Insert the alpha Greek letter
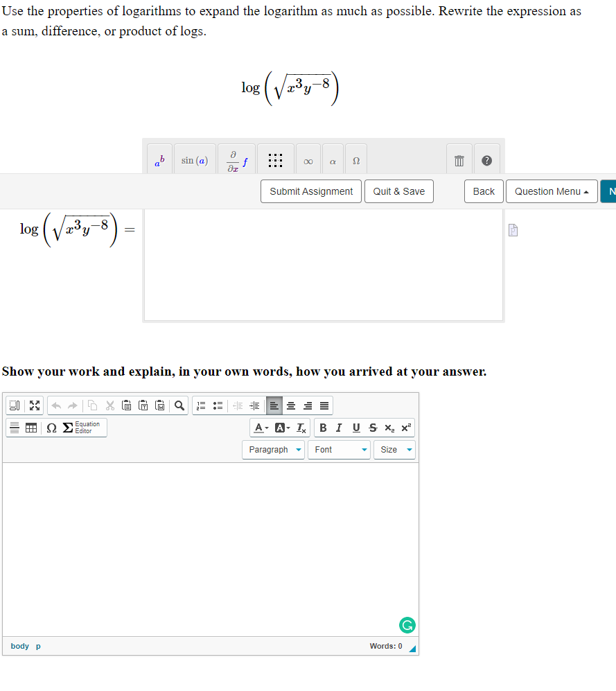Screen dimensions: 616x691 tap(332, 159)
